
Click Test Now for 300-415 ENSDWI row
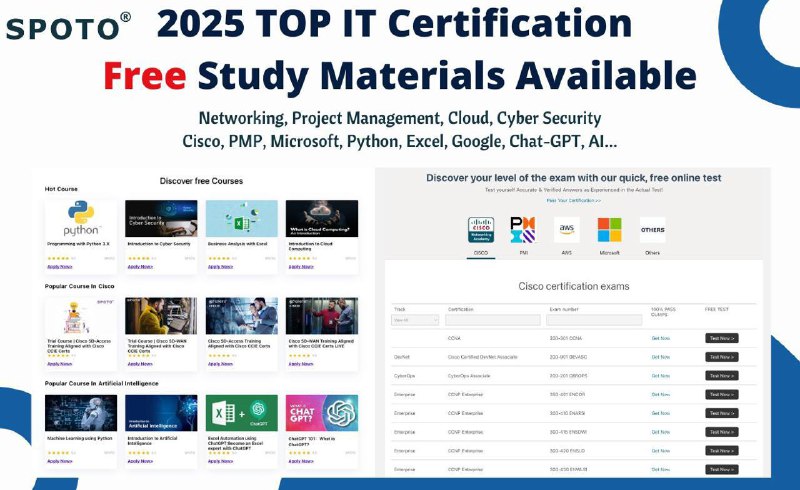coord(721,432)
